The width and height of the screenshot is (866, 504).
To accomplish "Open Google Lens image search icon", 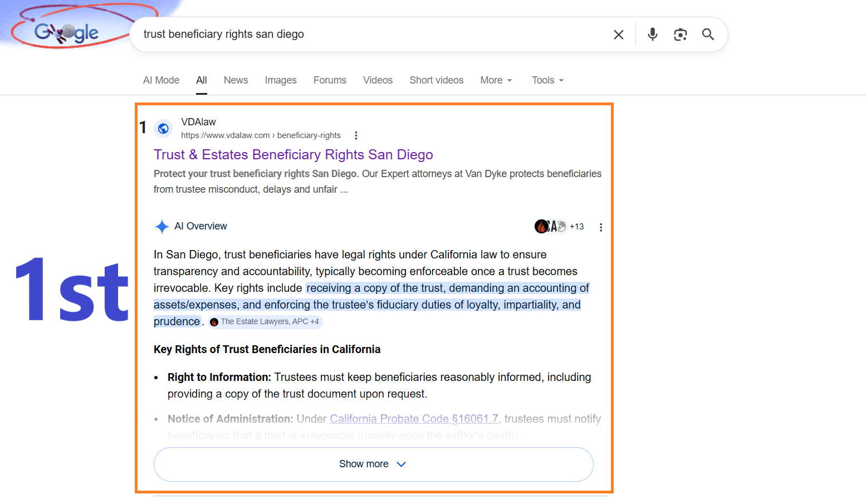I will coord(680,35).
